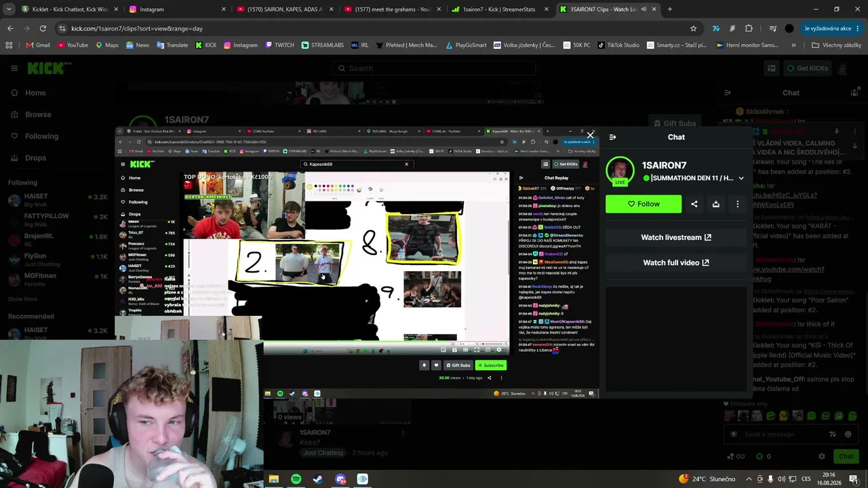Follow the 1SAIRON7 channel
Viewport: 868px width, 488px height.
[x=644, y=204]
